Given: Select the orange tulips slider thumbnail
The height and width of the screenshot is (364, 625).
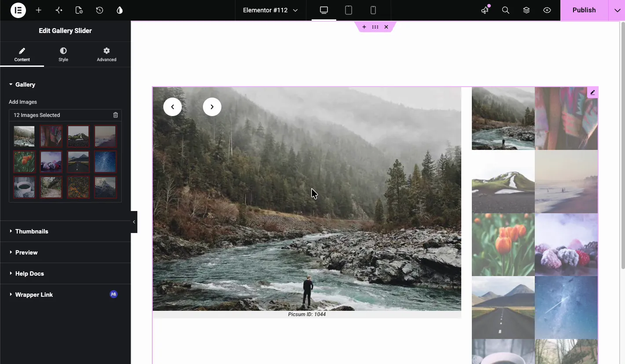Looking at the screenshot, I should pos(503,244).
